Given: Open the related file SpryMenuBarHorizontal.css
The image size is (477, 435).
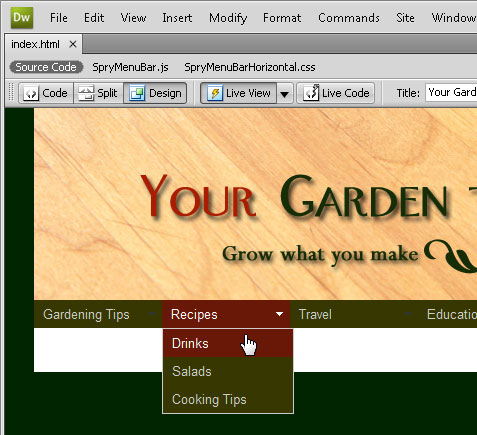Looking at the screenshot, I should pos(250,67).
